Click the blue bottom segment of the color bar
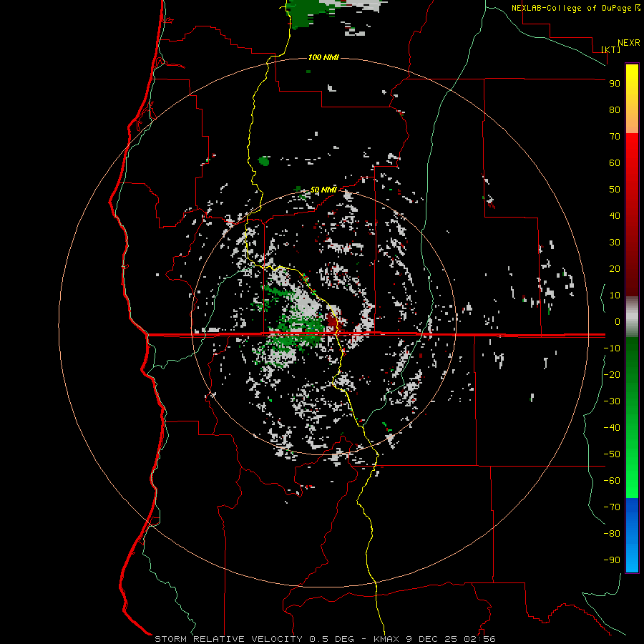This screenshot has width=644, height=644. [x=632, y=535]
